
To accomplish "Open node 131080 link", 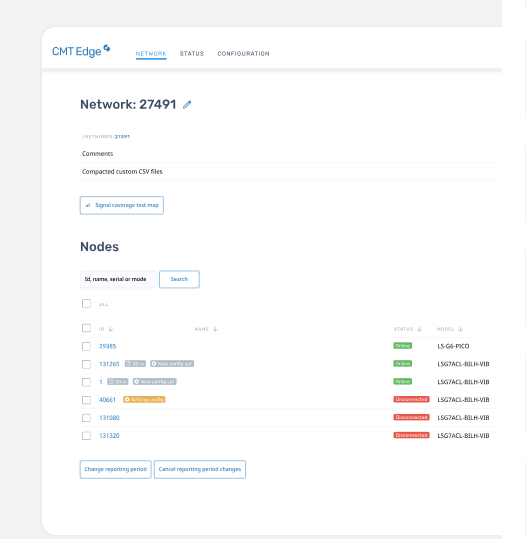I will coord(109,418).
